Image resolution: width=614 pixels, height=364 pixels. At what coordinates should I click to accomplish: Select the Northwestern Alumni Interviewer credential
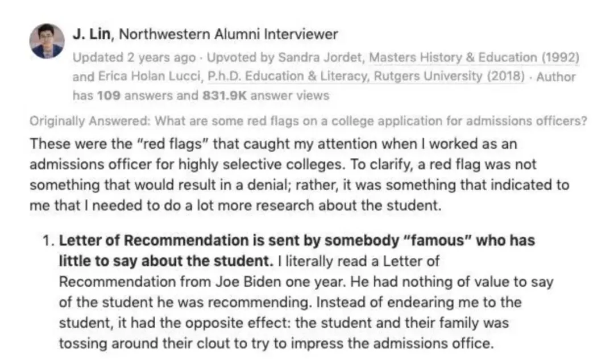tap(229, 34)
